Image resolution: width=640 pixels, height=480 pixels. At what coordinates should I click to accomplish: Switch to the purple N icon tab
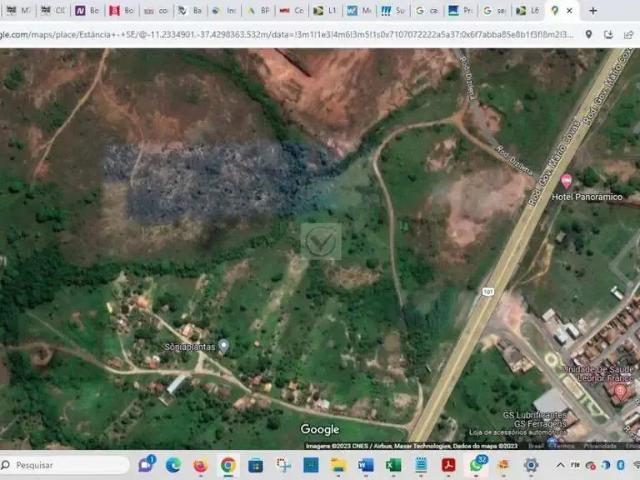tap(87, 11)
